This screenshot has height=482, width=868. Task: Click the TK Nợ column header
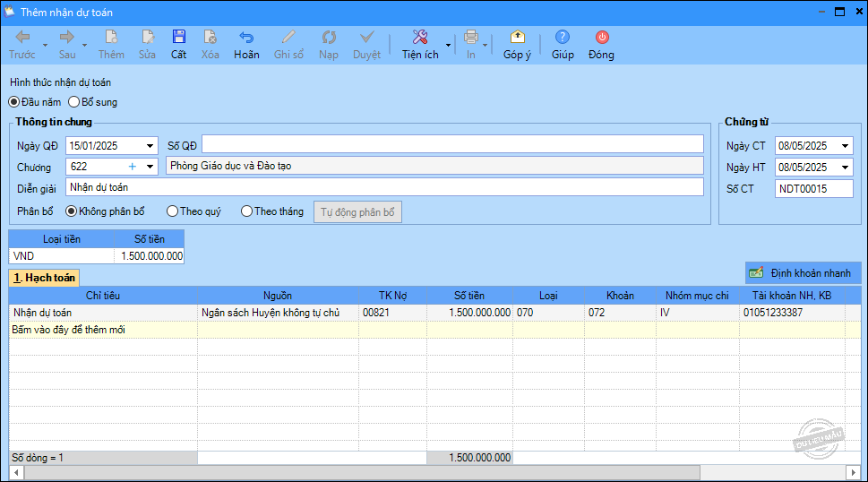pyautogui.click(x=392, y=296)
